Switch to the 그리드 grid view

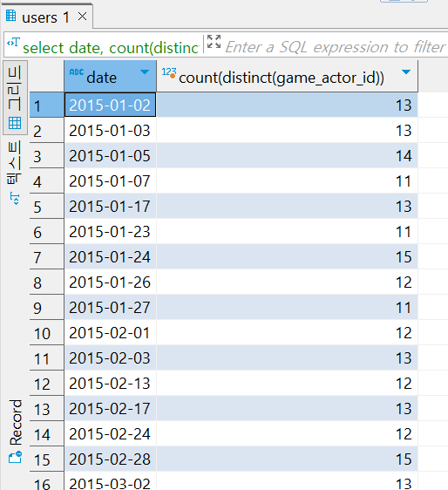pyautogui.click(x=15, y=98)
